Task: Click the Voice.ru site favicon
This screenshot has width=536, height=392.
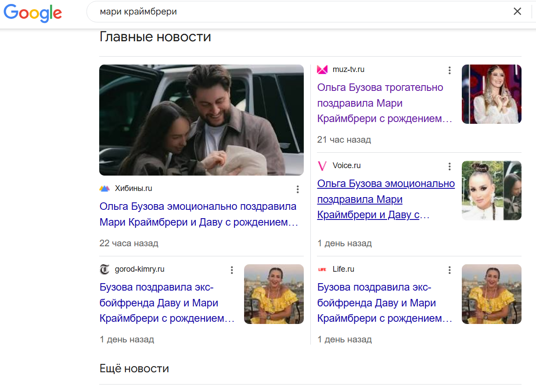Action: pos(322,166)
